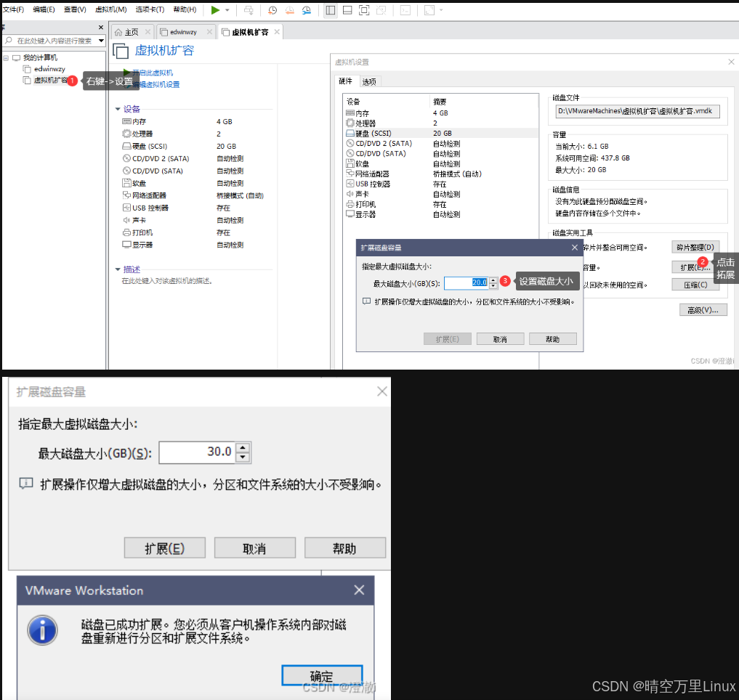The width and height of the screenshot is (739, 700).
Task: Close the 虚拟机设置 dialog
Action: 730,62
